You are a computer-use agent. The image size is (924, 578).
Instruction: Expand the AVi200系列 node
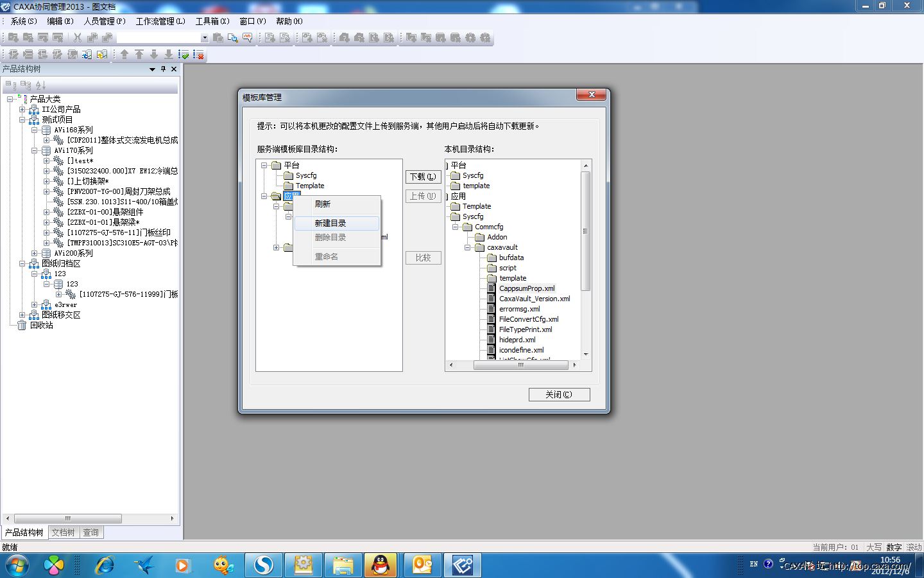pyautogui.click(x=35, y=253)
